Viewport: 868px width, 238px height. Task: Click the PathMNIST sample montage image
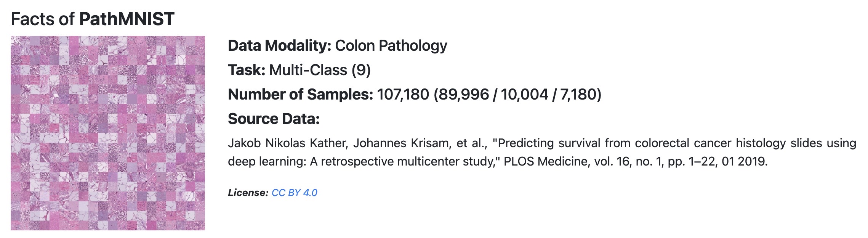(x=108, y=133)
